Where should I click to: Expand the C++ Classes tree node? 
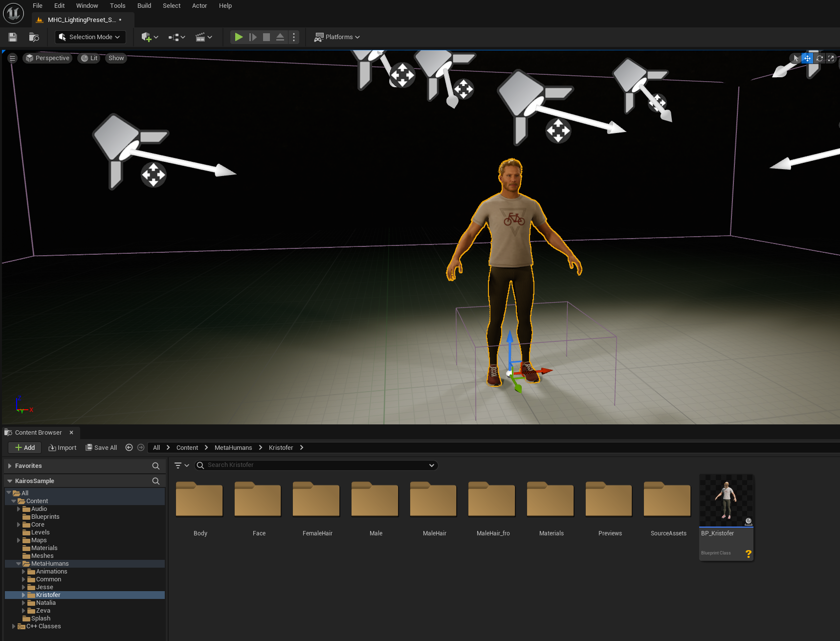coord(14,626)
